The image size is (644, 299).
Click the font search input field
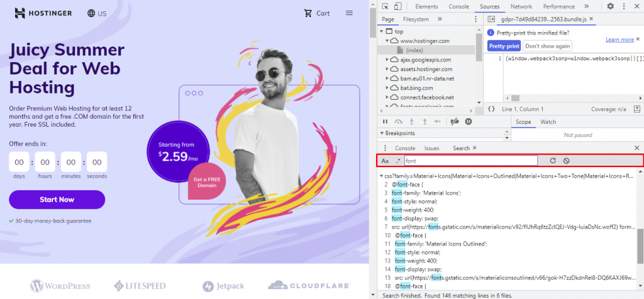tap(471, 161)
